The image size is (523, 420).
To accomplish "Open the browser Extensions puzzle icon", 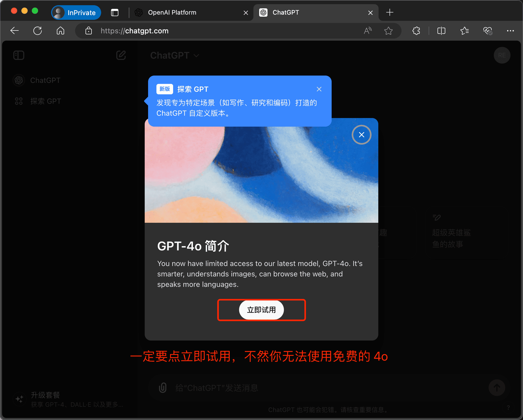I will click(x=416, y=30).
